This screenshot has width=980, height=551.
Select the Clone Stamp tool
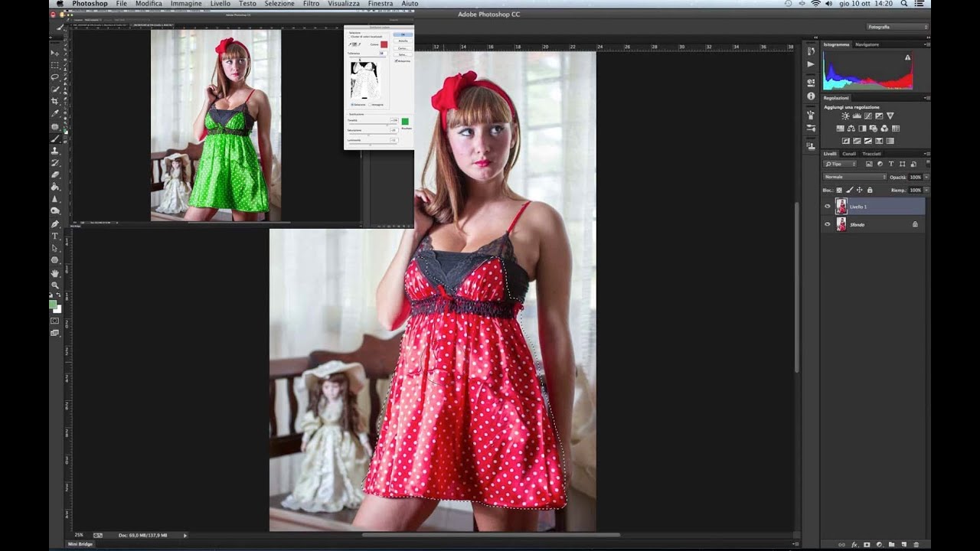(x=55, y=151)
